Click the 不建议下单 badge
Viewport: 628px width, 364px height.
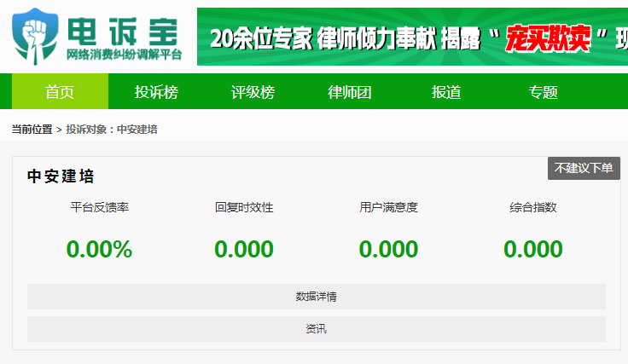[584, 168]
